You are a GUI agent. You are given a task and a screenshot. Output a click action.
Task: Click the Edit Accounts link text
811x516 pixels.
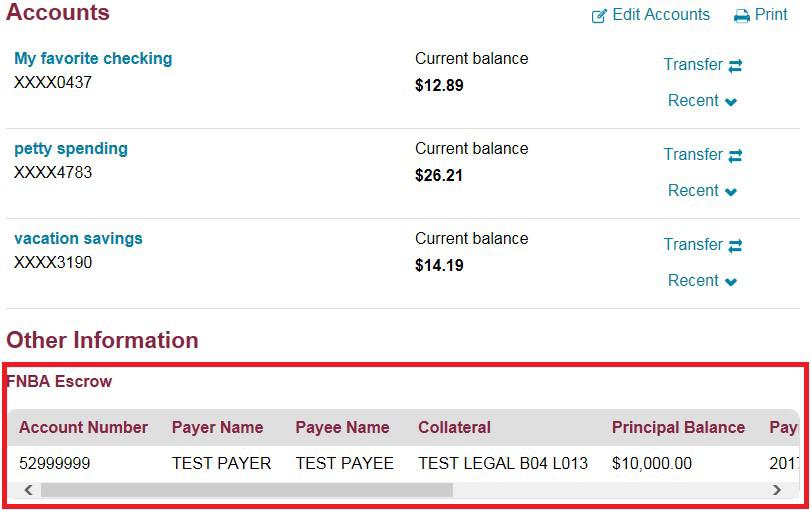661,15
